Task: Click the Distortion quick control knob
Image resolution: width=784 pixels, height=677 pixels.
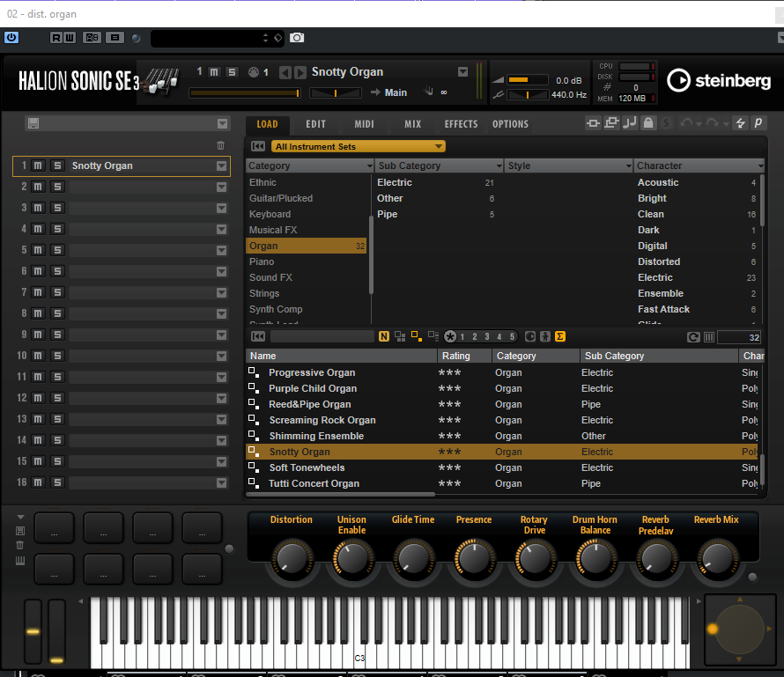Action: pos(292,558)
